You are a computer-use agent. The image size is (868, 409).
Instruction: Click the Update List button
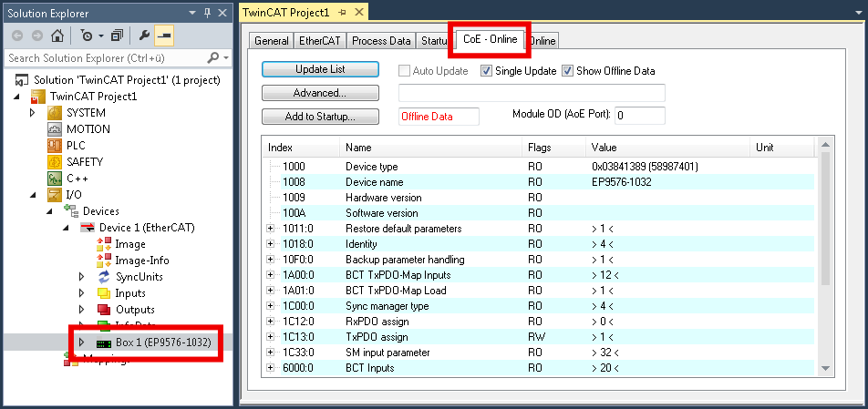point(320,69)
